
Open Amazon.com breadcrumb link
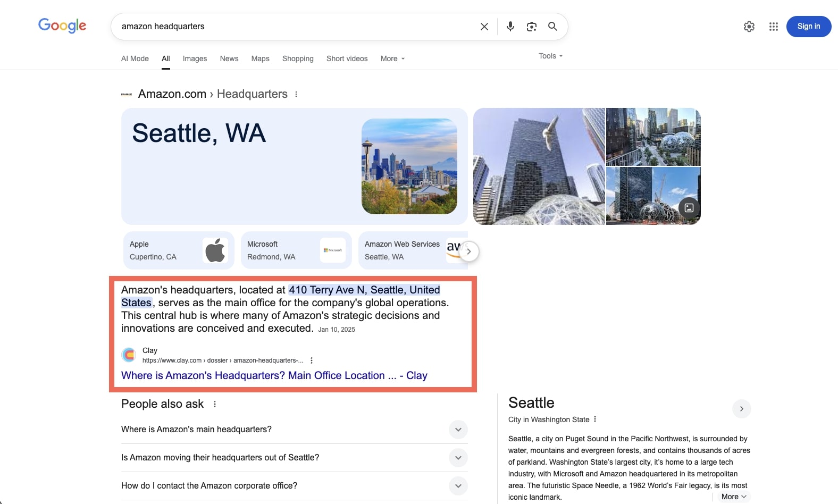click(x=172, y=94)
